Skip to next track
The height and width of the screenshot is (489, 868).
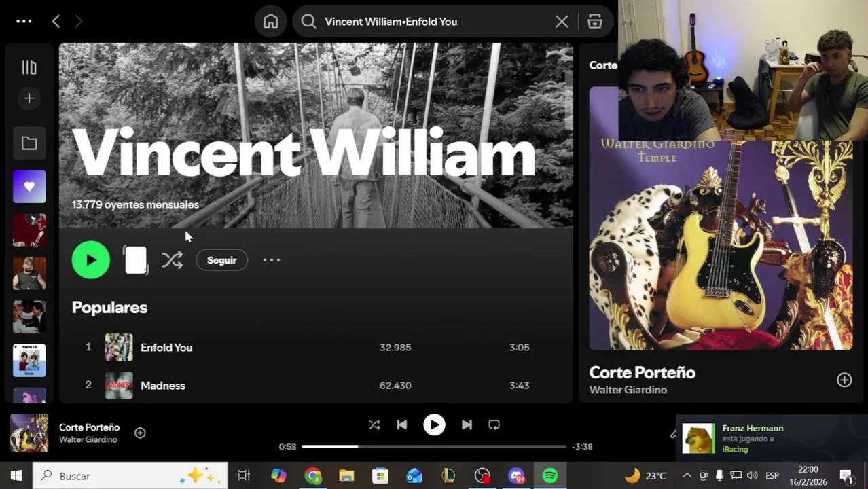(467, 424)
